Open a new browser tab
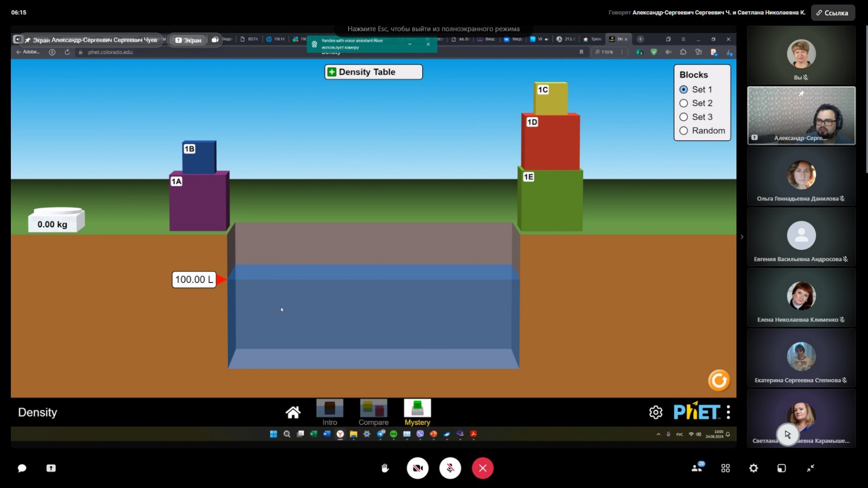 coord(640,39)
